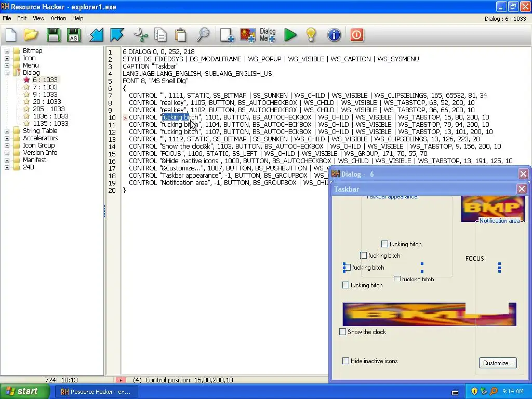Viewport: 532px width, 399px height.
Task: Open the View menu
Action: pos(38,18)
